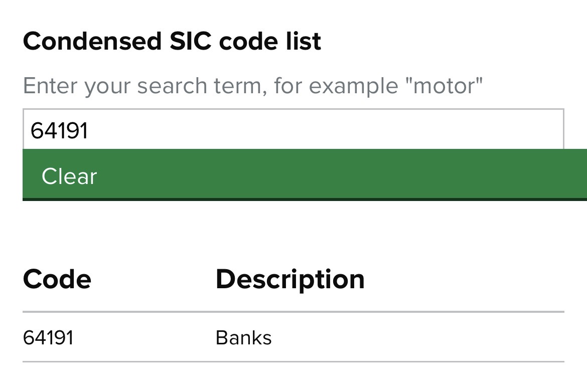Click the typed 64191 text in search box
Image resolution: width=587 pixels, height=392 pixels.
tap(59, 130)
